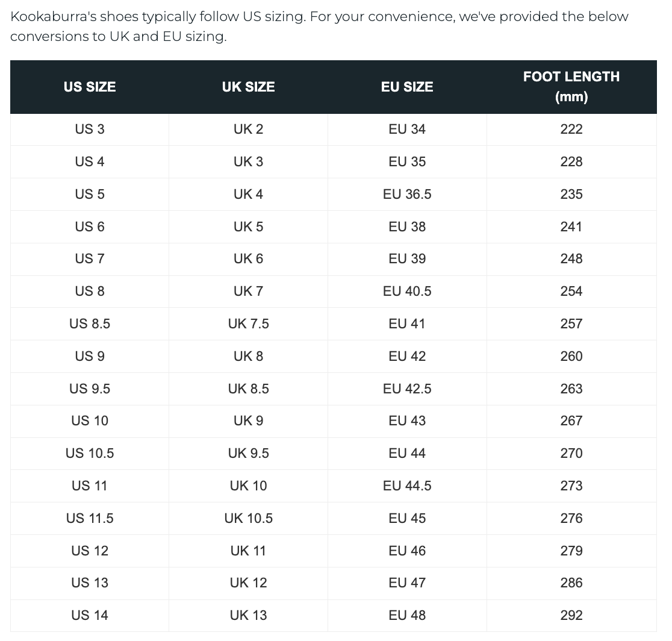The width and height of the screenshot is (672, 641).
Task: Select the US 3 cell
Action: coord(90,129)
